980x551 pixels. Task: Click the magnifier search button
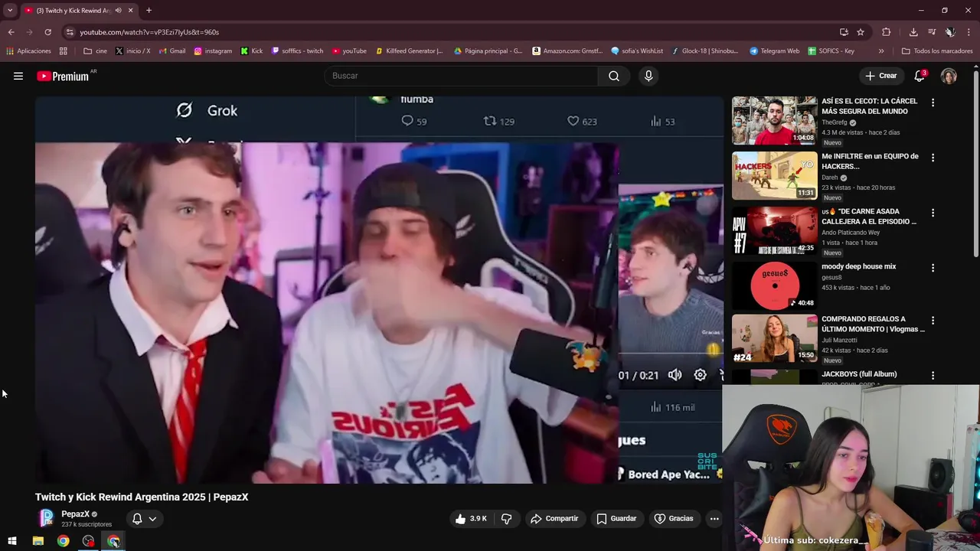click(x=614, y=76)
